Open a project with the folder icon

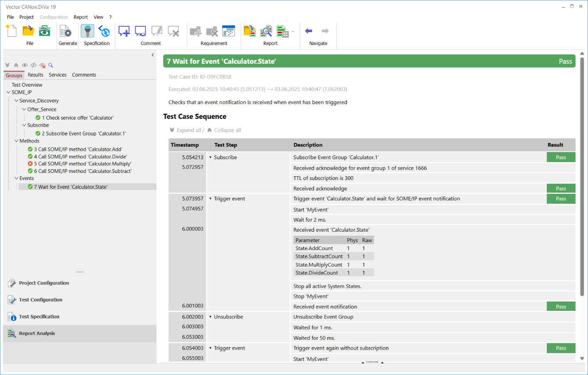point(28,31)
